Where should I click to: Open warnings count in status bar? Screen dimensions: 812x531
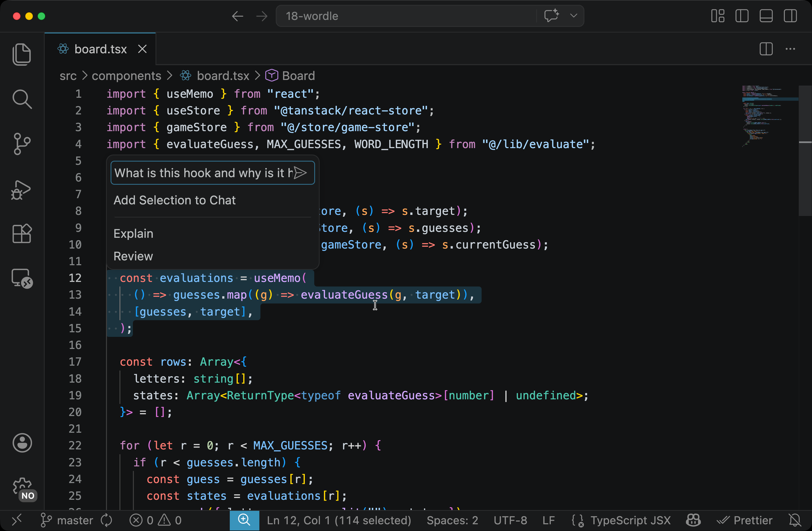pyautogui.click(x=170, y=520)
